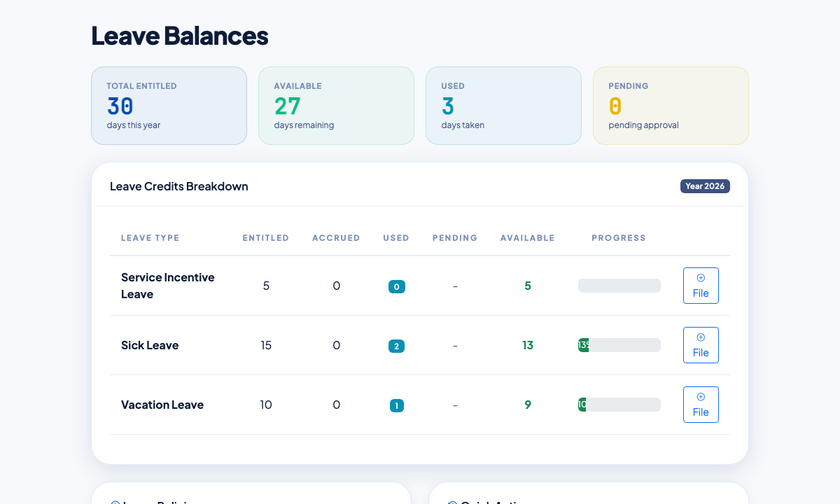
Task: Click Sick Leave entitled value 15
Action: (266, 345)
